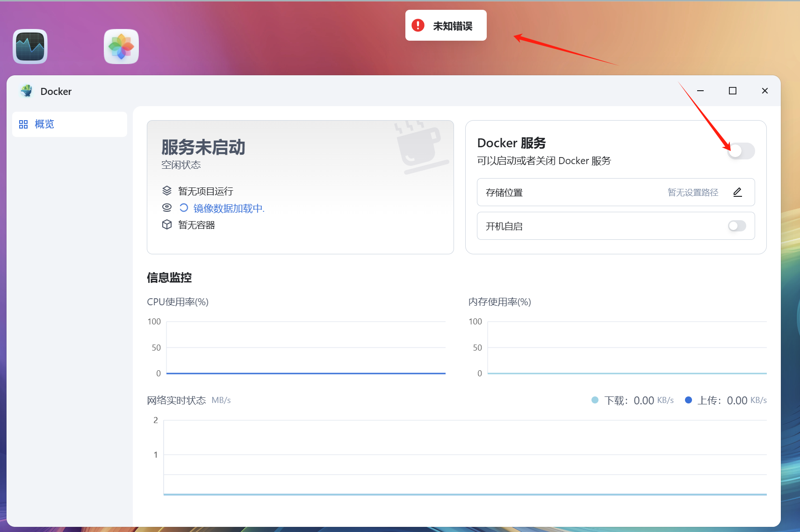Open the photos desktop app icon

click(x=121, y=46)
